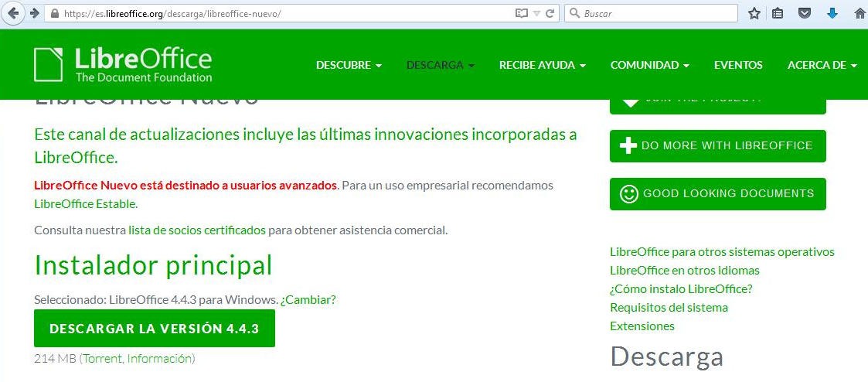Click the 'Descarga' sidebar heading
This screenshot has width=868, height=382.
(x=666, y=357)
